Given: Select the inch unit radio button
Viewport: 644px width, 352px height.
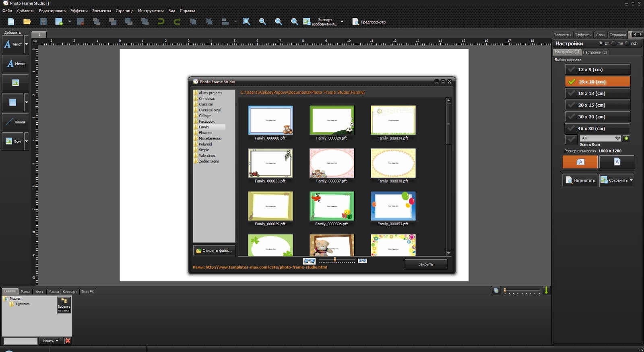Looking at the screenshot, I should click(627, 43).
